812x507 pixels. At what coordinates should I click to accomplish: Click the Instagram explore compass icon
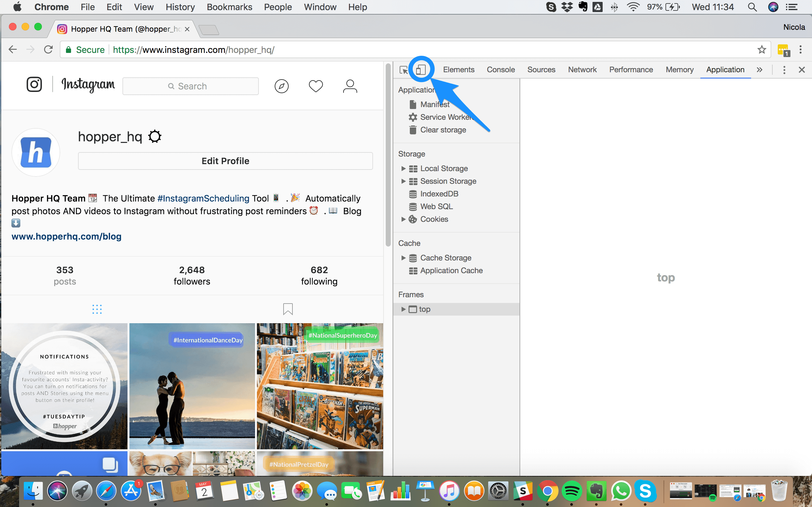click(281, 85)
